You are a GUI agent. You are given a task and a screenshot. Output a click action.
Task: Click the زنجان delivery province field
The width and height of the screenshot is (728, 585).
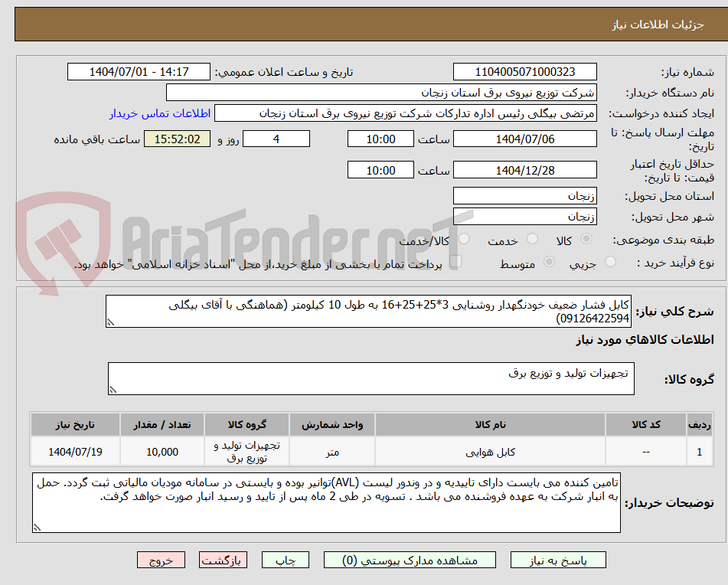tap(525, 195)
